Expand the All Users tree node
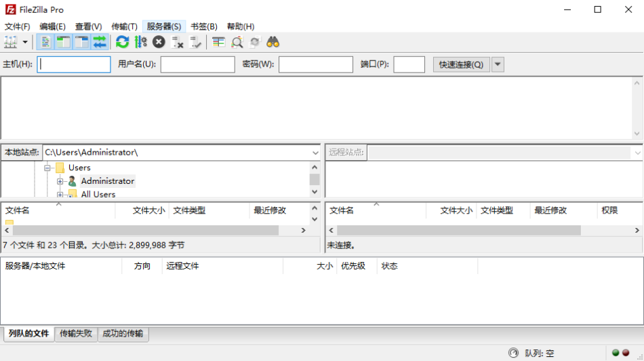Viewport: 644px width, 361px height. 60,195
